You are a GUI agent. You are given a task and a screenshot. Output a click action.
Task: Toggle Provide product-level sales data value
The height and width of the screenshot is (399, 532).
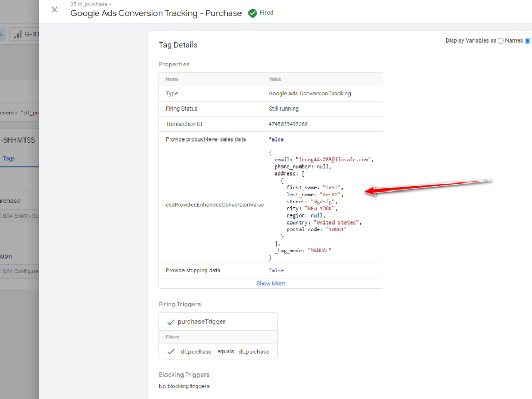pos(276,139)
